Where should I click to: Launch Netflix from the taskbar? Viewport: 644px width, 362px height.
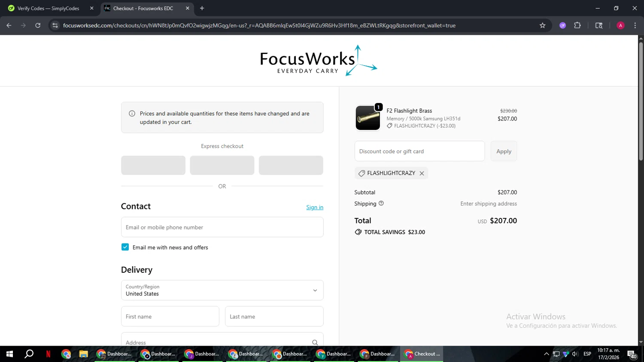click(x=48, y=354)
